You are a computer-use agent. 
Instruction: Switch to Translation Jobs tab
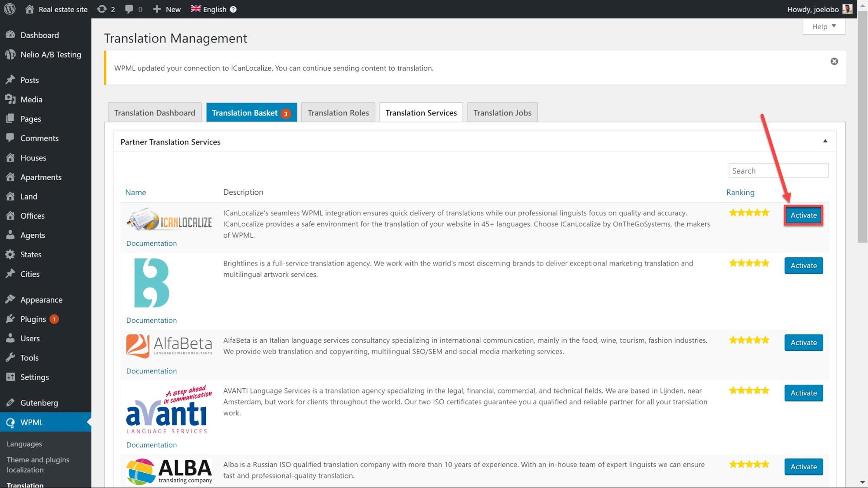point(502,113)
